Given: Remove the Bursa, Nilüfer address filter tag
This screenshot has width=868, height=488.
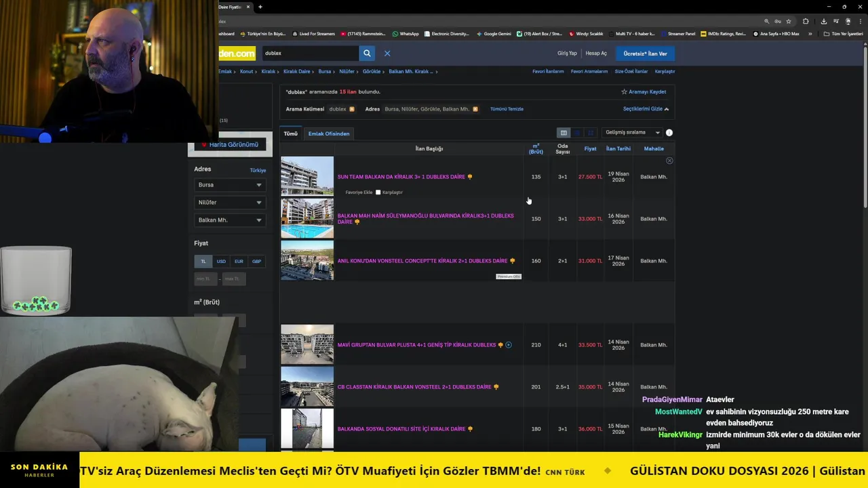Looking at the screenshot, I should (475, 109).
